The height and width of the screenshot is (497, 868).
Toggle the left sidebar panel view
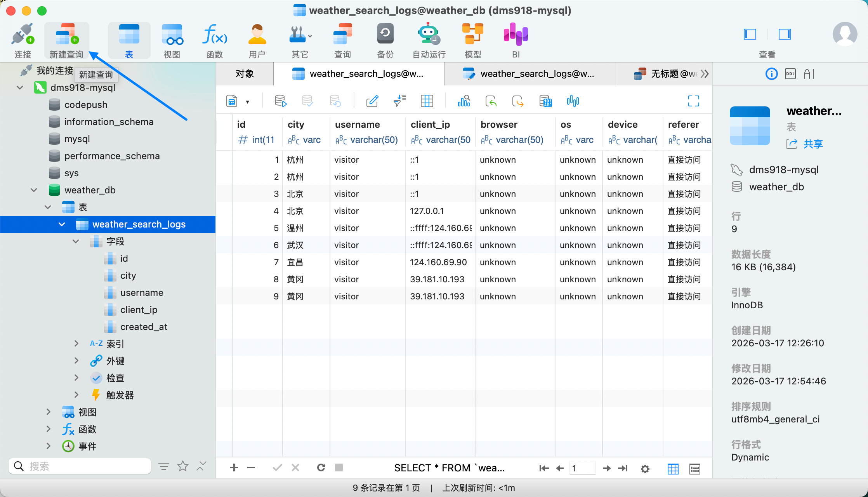[x=750, y=34]
